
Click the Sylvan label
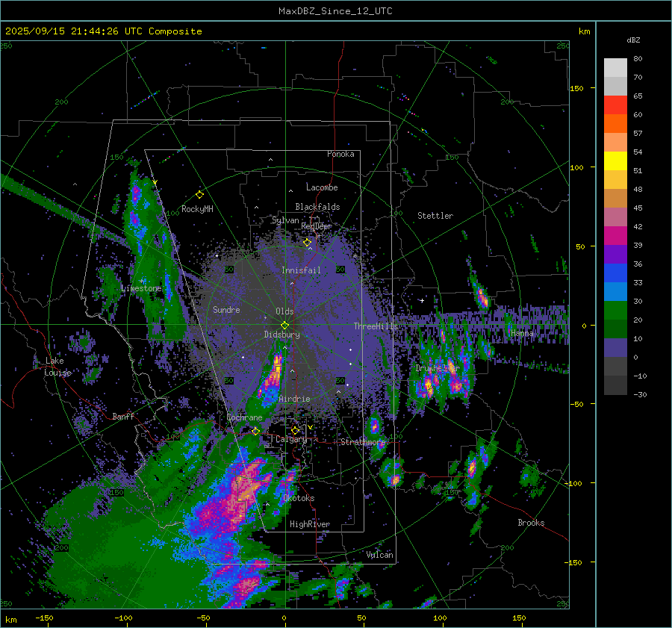tap(285, 220)
